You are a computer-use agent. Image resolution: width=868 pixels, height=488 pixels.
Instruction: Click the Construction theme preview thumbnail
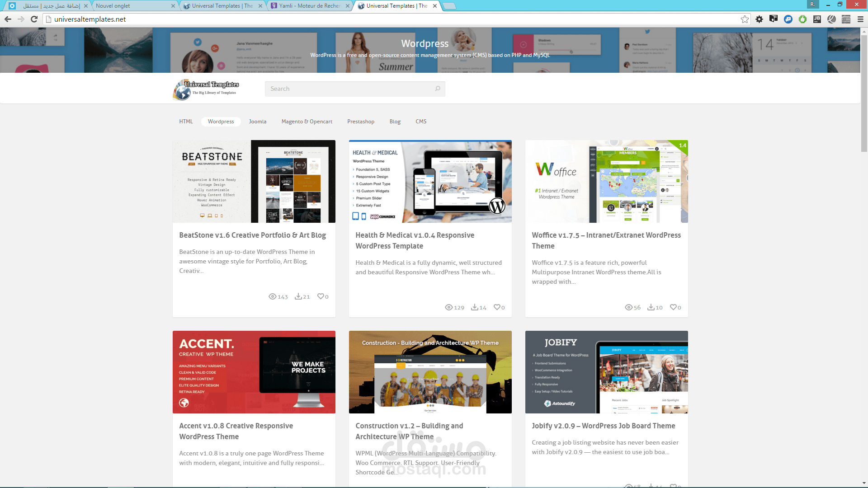(430, 372)
